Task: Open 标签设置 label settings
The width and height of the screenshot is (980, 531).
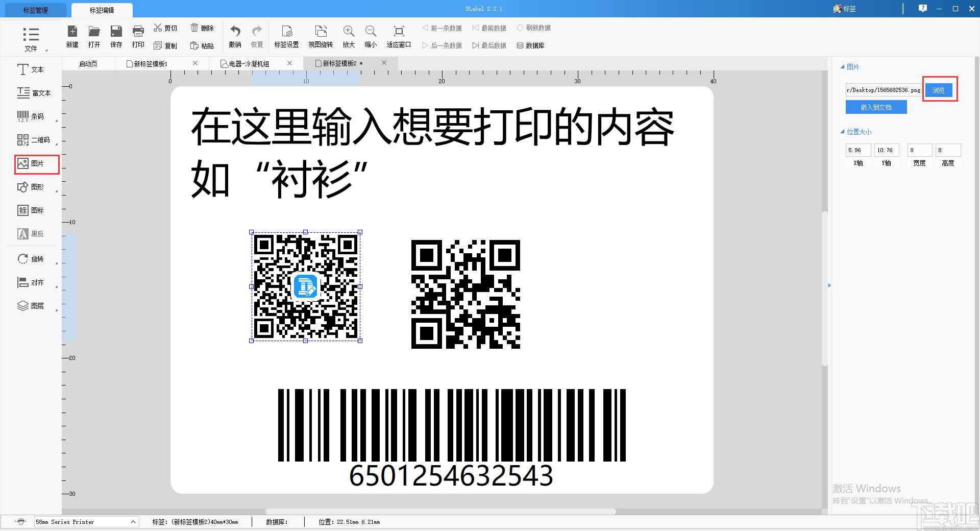Action: click(287, 36)
